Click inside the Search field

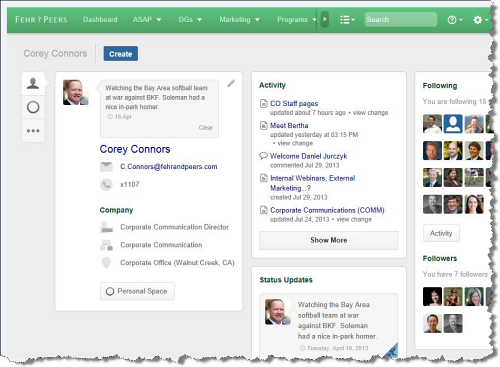point(401,20)
